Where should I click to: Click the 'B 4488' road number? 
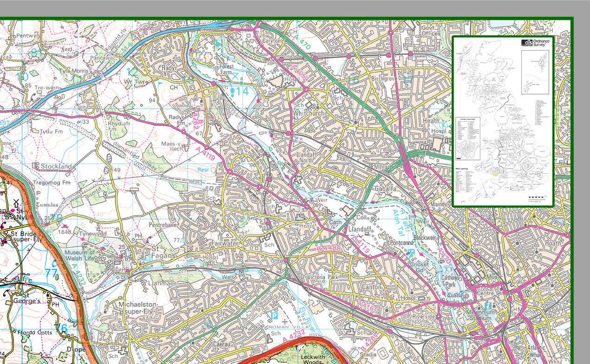pyautogui.click(x=328, y=249)
